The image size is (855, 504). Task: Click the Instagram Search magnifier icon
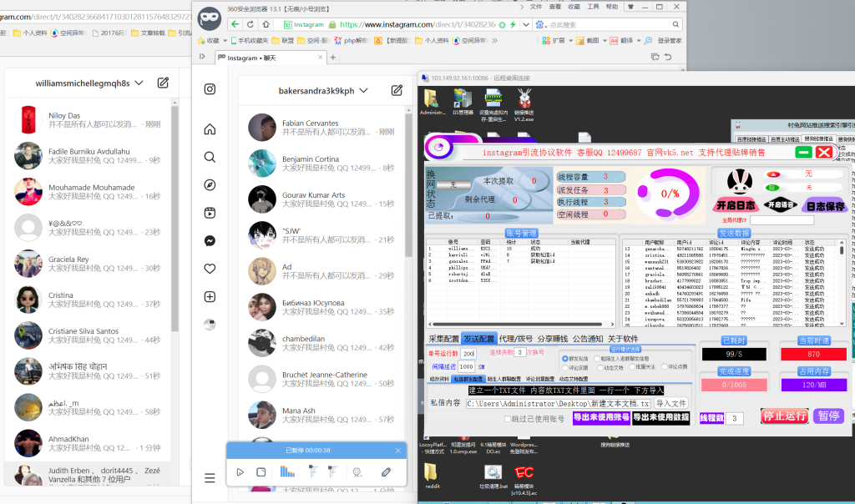click(210, 157)
